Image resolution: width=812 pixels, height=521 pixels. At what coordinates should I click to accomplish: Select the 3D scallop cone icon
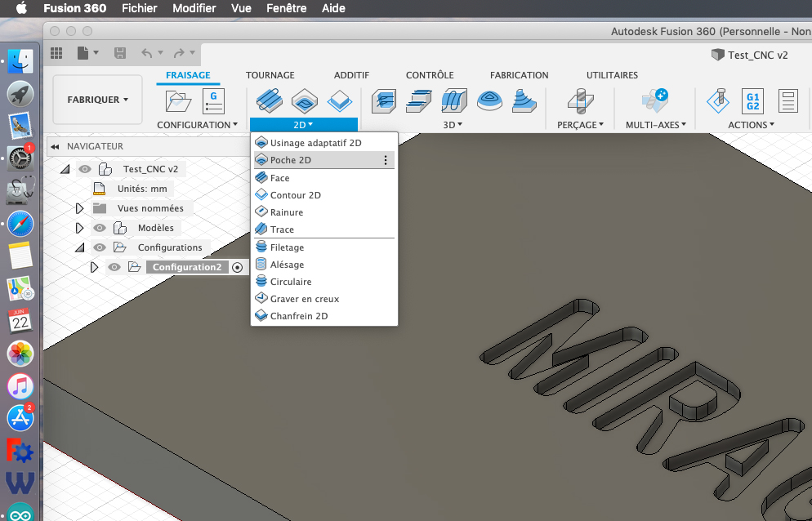(x=524, y=100)
